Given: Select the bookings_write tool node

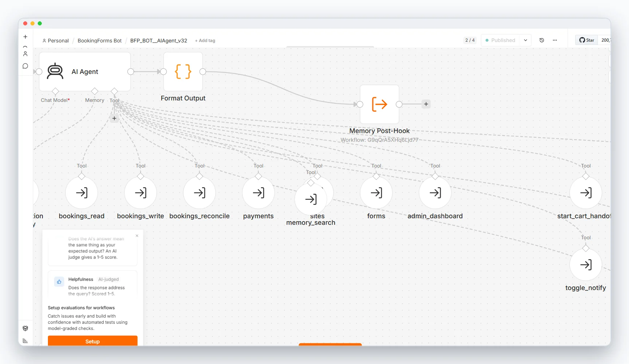Looking at the screenshot, I should 140,193.
